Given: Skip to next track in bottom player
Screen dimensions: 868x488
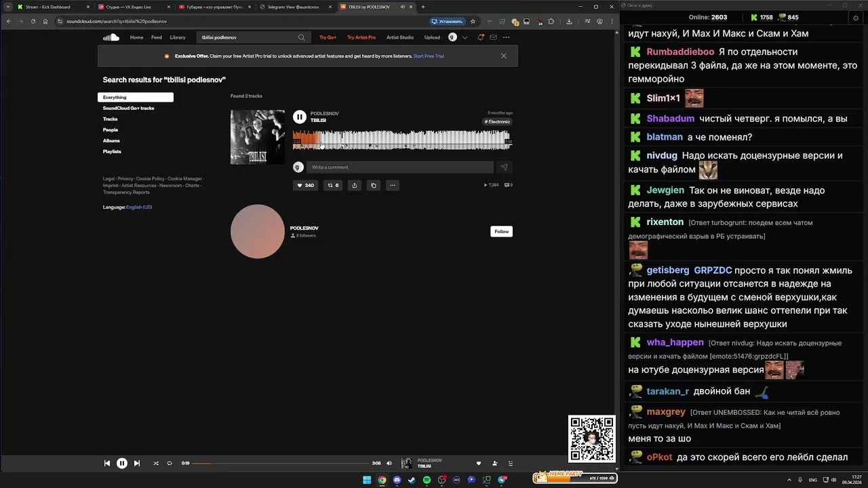Looking at the screenshot, I should [x=137, y=463].
